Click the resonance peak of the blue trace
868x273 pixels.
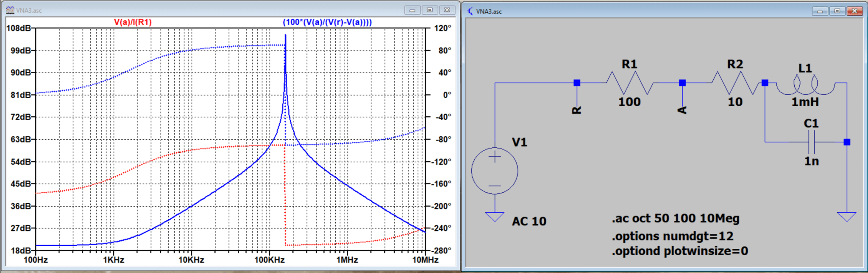[x=285, y=35]
